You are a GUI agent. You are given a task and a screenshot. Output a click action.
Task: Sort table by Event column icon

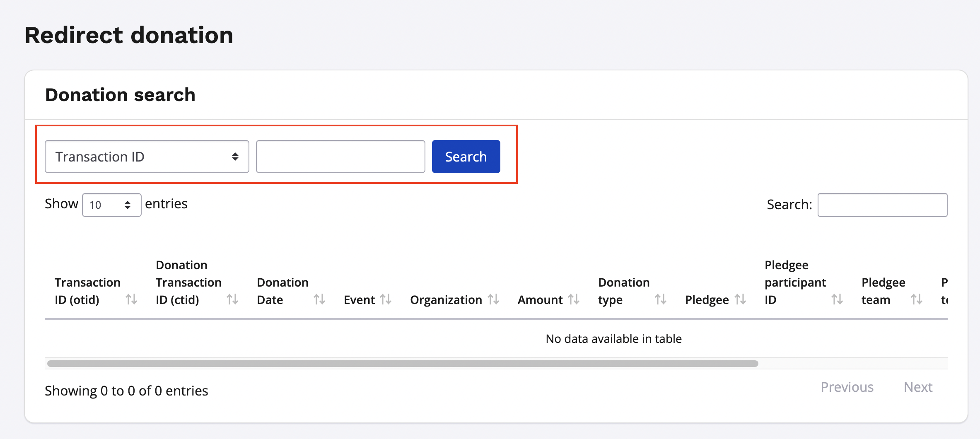click(x=386, y=299)
